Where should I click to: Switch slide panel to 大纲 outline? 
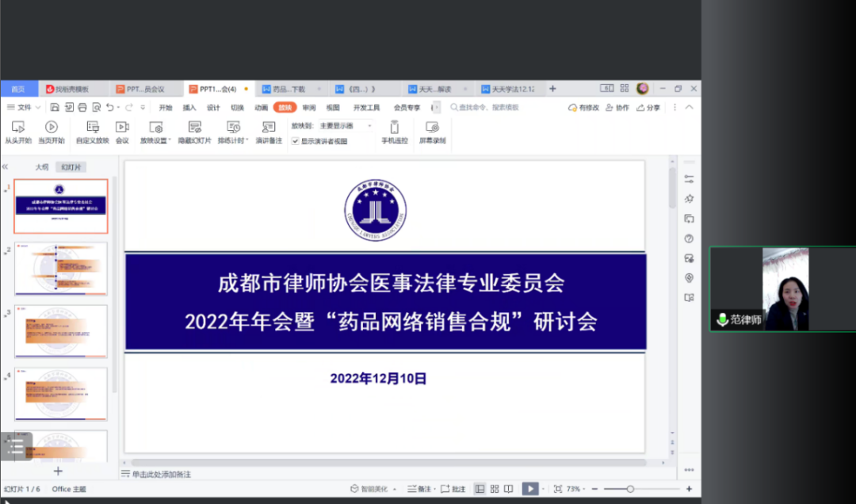[42, 167]
